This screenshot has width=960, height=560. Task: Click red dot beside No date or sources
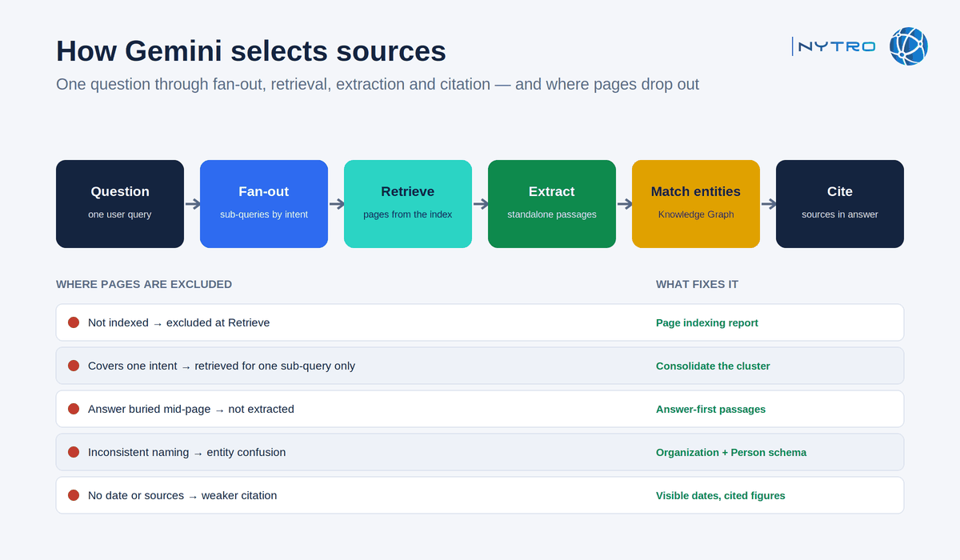74,495
